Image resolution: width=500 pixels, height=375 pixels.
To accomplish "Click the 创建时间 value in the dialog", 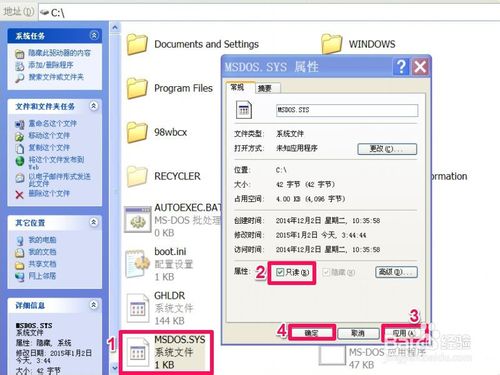I will click(328, 221).
